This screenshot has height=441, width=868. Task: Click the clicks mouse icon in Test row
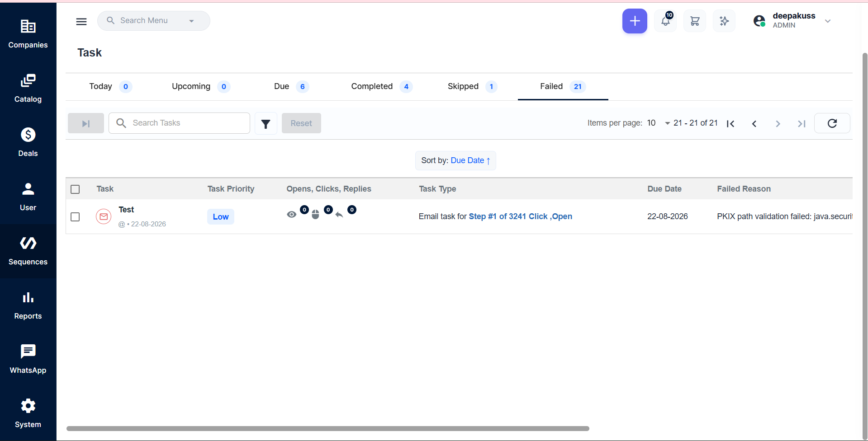pyautogui.click(x=316, y=215)
